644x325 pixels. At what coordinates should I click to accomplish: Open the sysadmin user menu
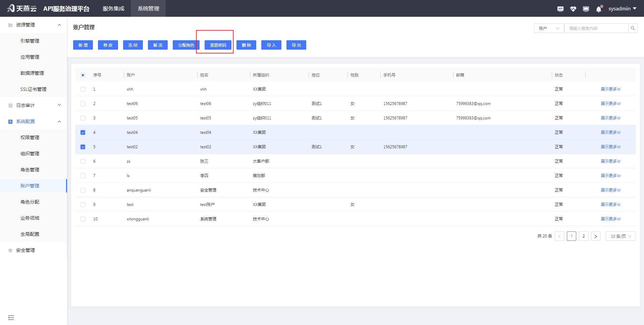622,8
